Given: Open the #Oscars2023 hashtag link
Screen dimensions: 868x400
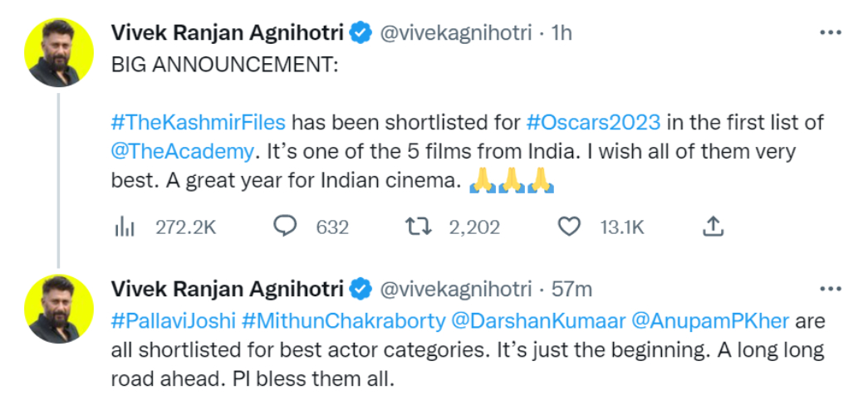Looking at the screenshot, I should pos(594,122).
